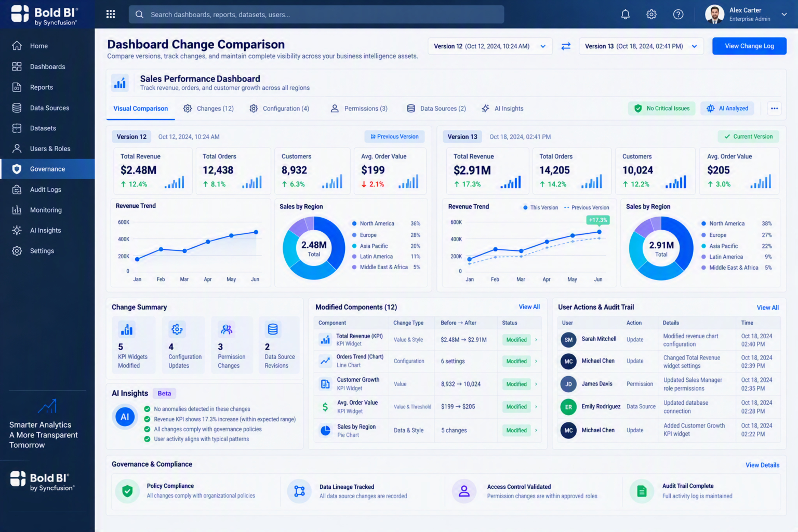
Task: Click the Policy Compliance shield icon
Action: click(127, 491)
